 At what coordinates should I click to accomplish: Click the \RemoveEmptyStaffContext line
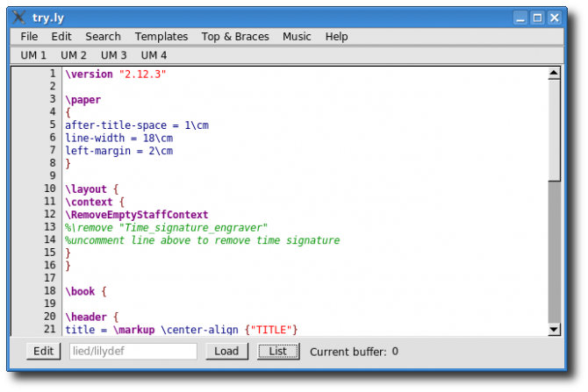[137, 214]
